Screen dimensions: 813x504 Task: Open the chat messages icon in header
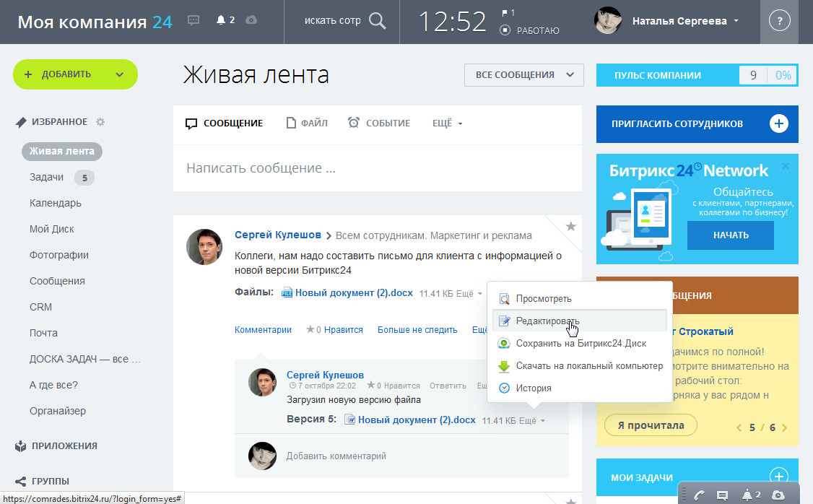[194, 20]
